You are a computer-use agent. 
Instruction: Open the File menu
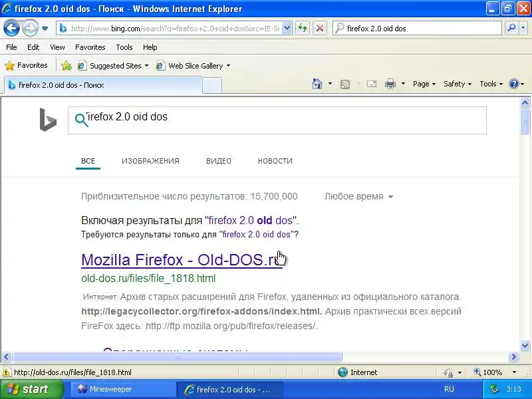tap(11, 47)
